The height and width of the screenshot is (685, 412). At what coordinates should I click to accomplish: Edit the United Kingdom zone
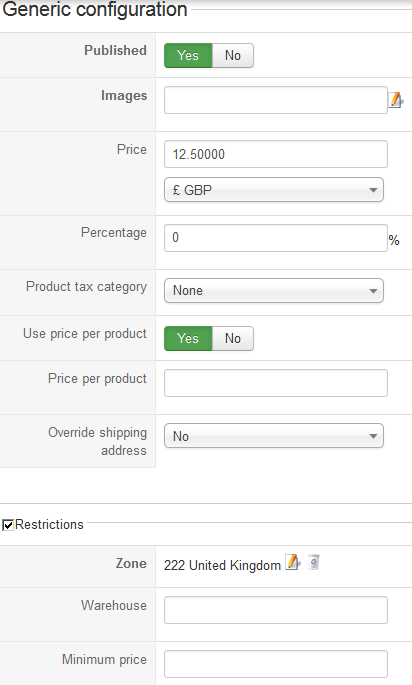point(293,562)
